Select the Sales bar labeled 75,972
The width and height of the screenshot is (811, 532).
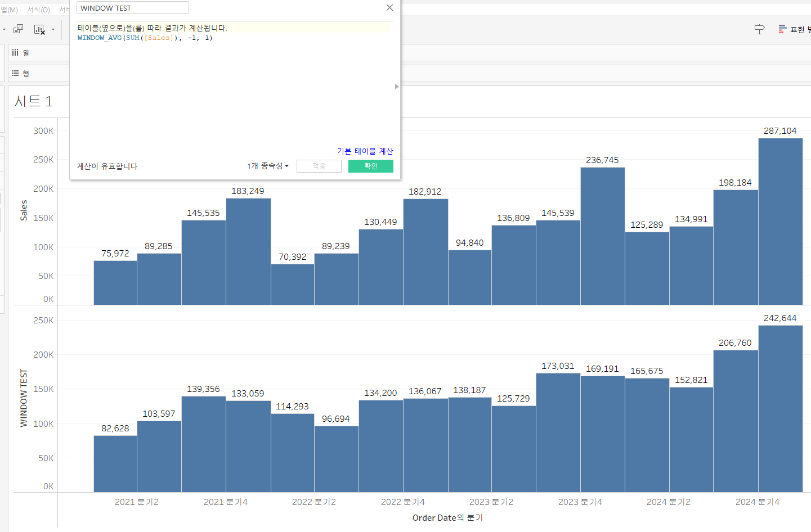(115, 283)
